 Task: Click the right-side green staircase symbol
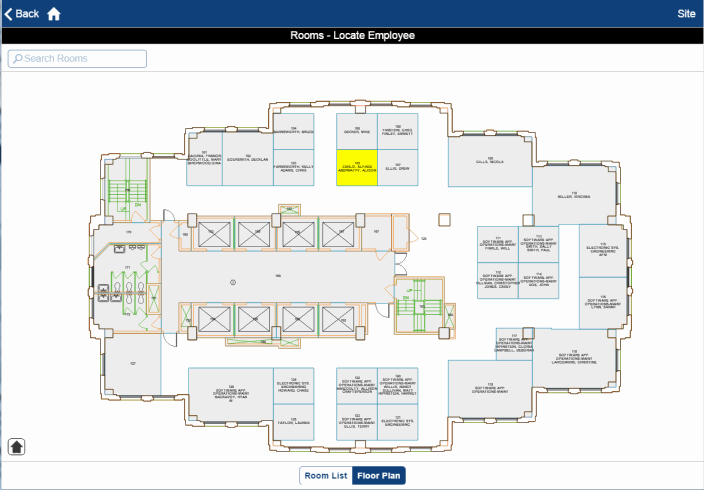[x=420, y=308]
